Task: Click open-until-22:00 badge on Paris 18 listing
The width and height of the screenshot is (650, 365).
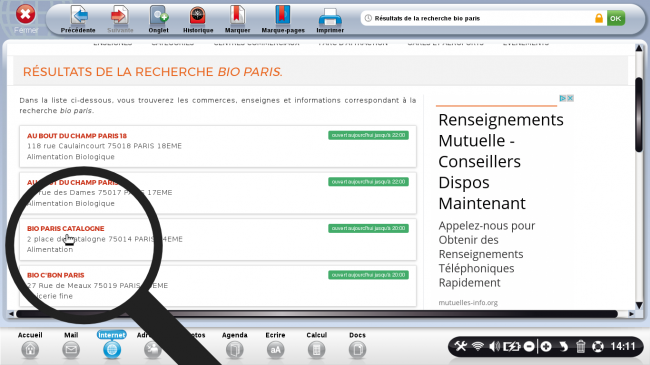Action: (x=368, y=135)
